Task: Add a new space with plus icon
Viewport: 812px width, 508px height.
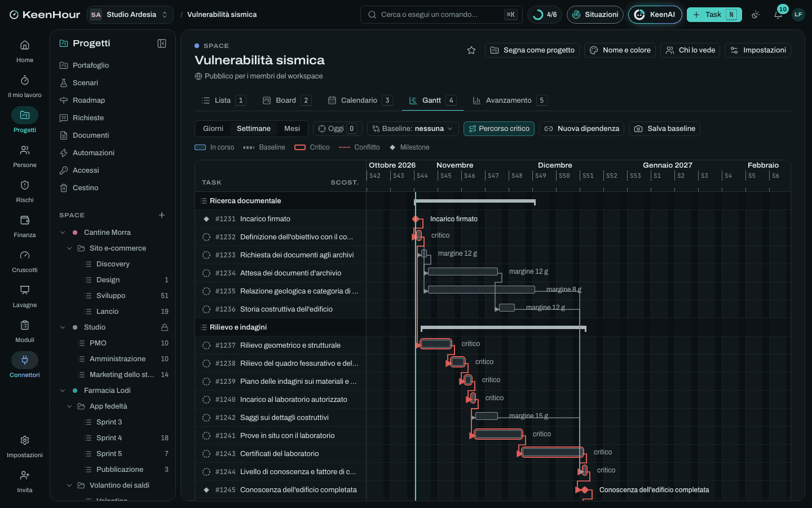Action: point(162,215)
